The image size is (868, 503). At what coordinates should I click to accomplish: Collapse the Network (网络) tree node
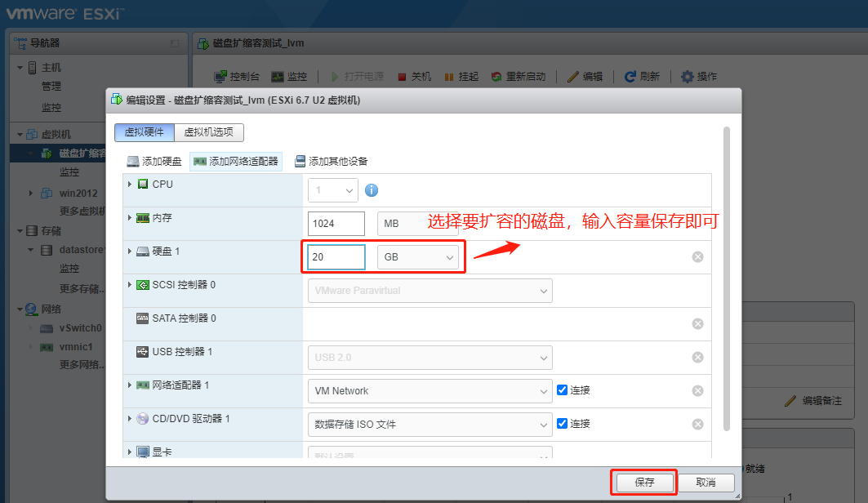(20, 309)
